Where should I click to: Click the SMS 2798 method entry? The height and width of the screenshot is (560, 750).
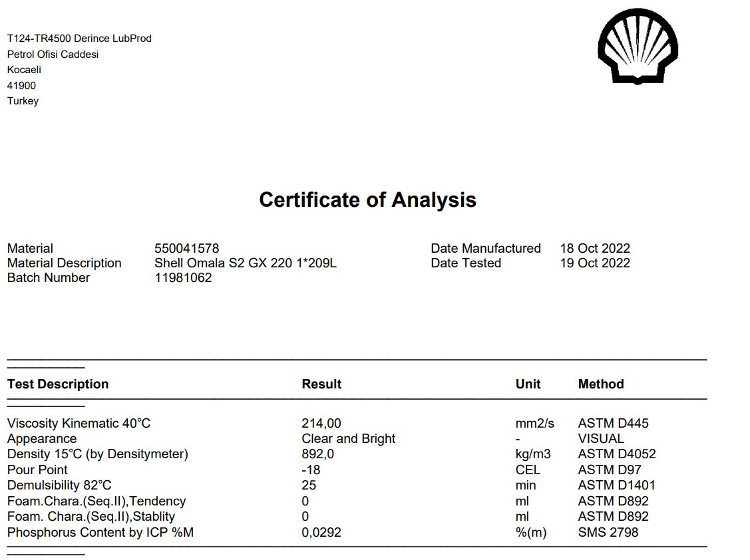tap(608, 533)
